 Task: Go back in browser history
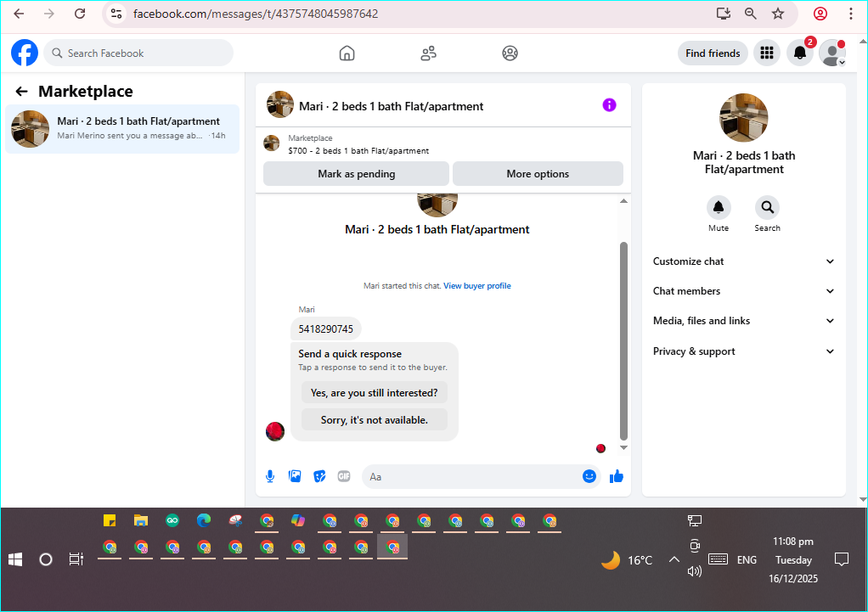[x=20, y=14]
